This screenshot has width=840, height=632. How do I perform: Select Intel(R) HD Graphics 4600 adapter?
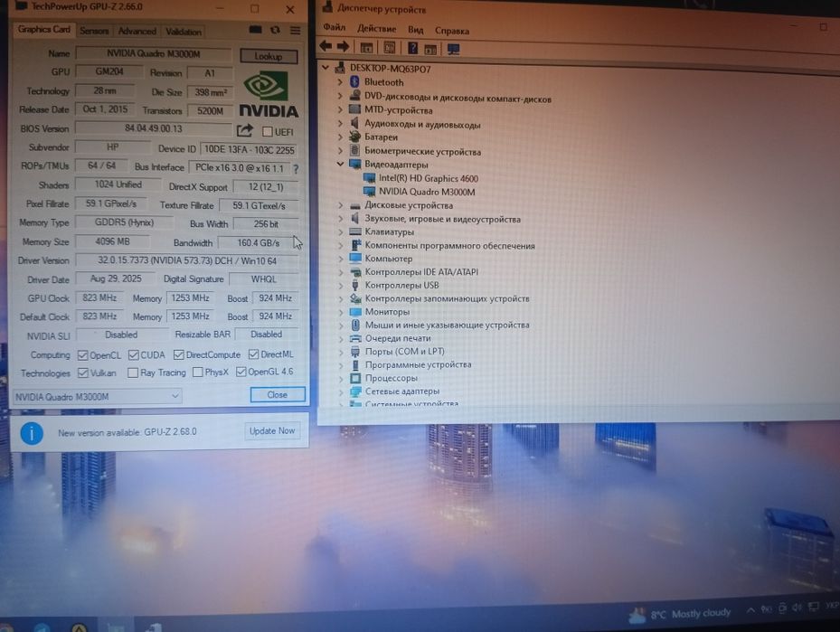click(428, 178)
